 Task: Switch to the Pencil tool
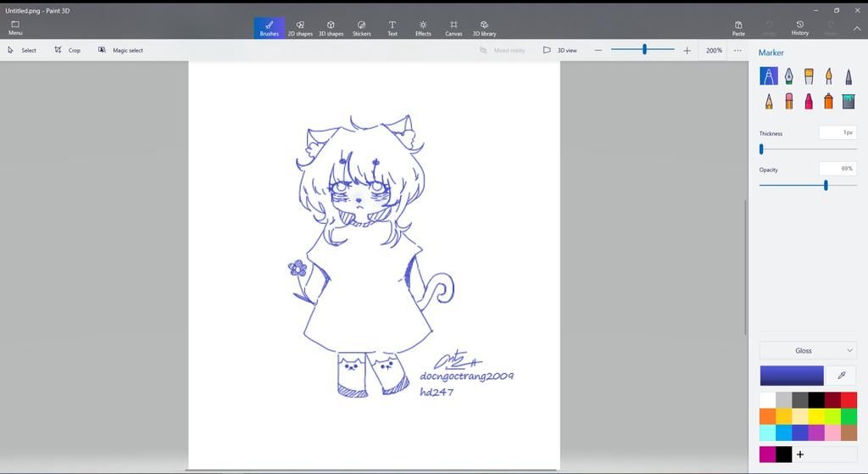[768, 101]
